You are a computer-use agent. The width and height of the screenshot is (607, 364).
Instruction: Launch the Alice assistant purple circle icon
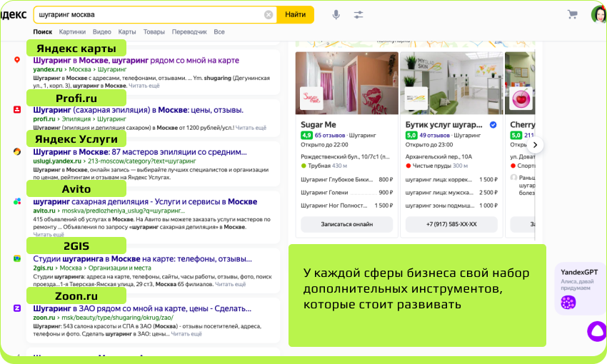click(597, 331)
